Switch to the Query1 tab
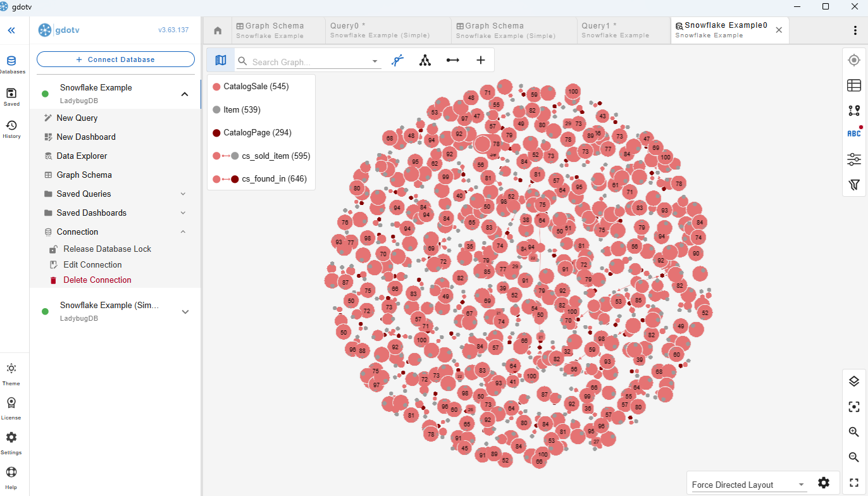Viewport: 868px width, 496px height. coord(624,30)
